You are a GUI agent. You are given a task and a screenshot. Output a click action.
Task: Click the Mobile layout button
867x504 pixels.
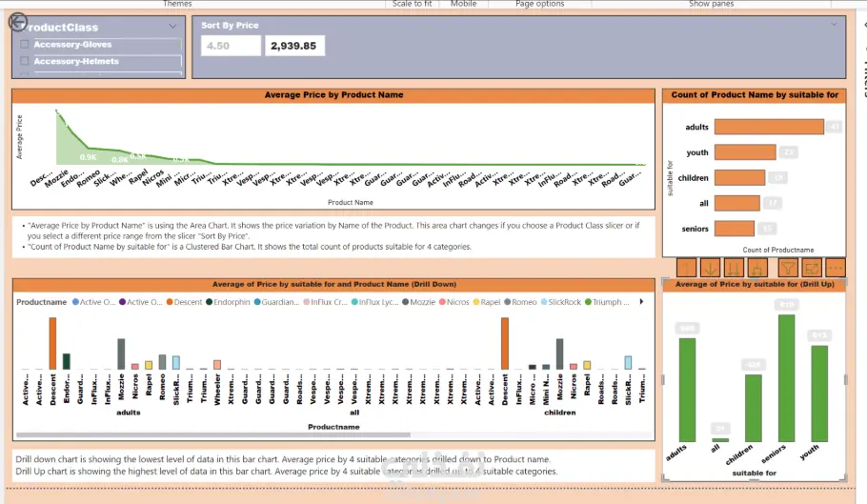pos(463,4)
